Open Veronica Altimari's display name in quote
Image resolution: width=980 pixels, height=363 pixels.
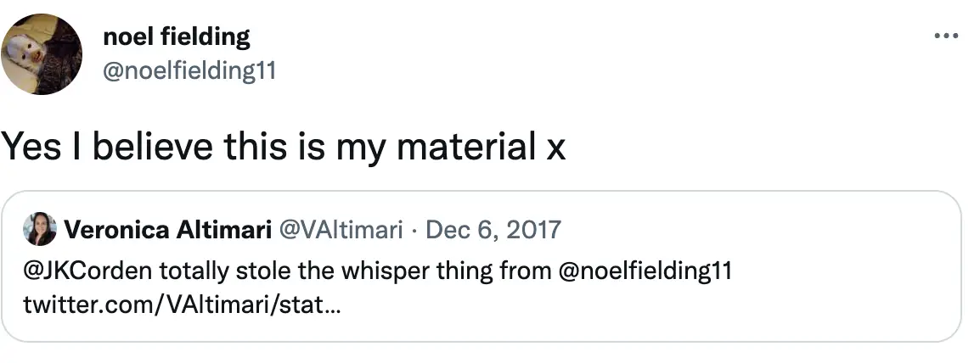(x=166, y=229)
